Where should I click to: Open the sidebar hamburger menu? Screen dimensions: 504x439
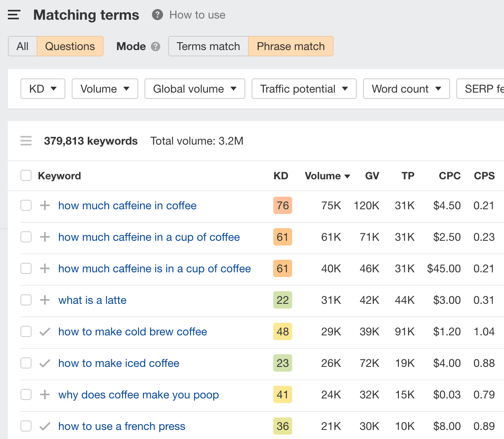click(14, 14)
